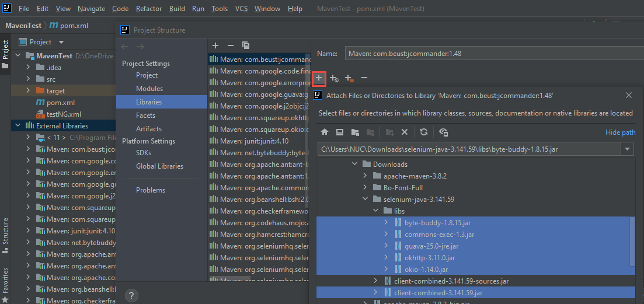
Task: Open the Window menu
Action: coord(267,9)
